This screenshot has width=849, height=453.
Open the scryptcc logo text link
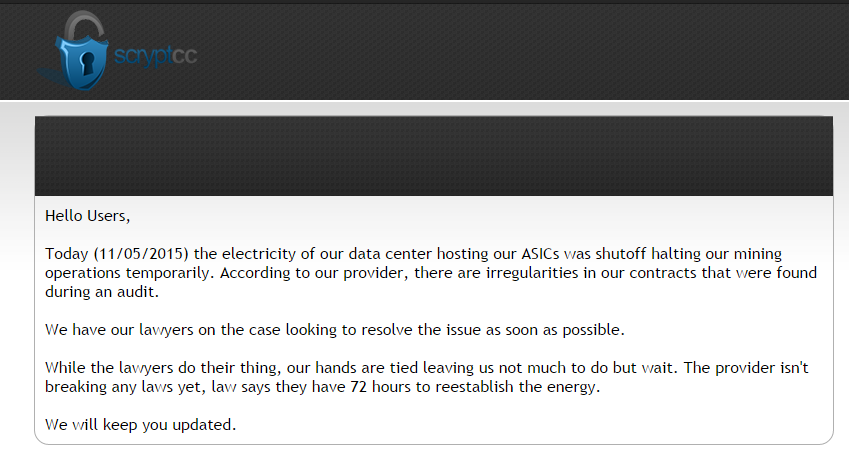pyautogui.click(x=155, y=56)
